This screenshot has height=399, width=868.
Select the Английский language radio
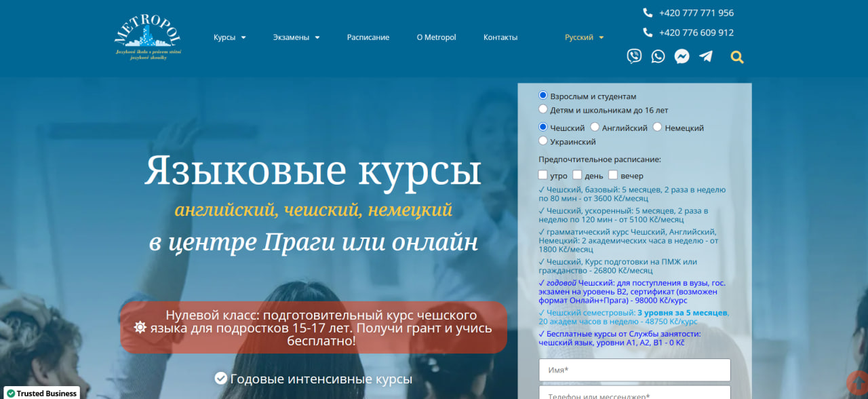coord(595,127)
